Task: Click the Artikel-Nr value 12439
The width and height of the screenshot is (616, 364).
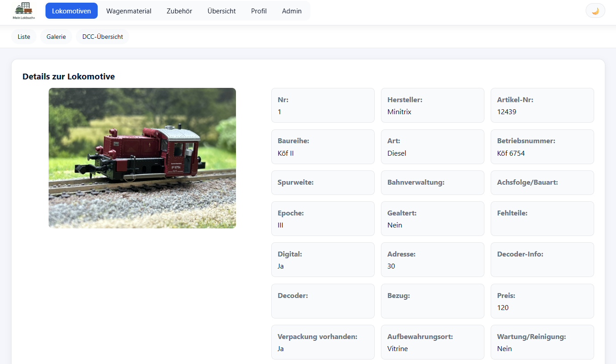Action: tap(507, 112)
